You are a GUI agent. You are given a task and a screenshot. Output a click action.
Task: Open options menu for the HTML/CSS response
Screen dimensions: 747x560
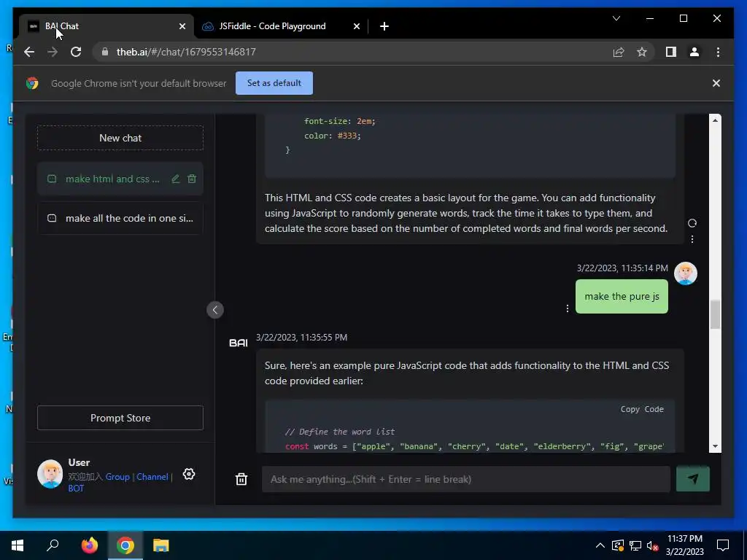pos(692,239)
